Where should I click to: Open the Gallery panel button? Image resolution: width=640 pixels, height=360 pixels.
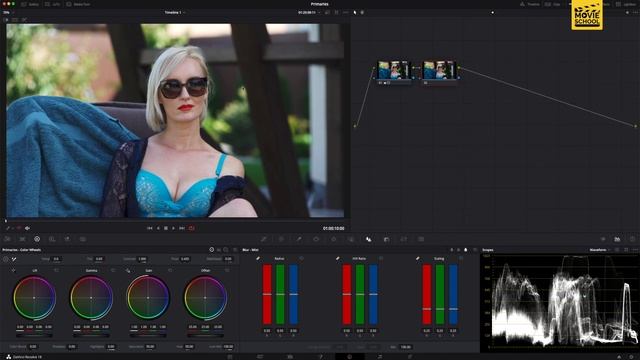click(30, 4)
